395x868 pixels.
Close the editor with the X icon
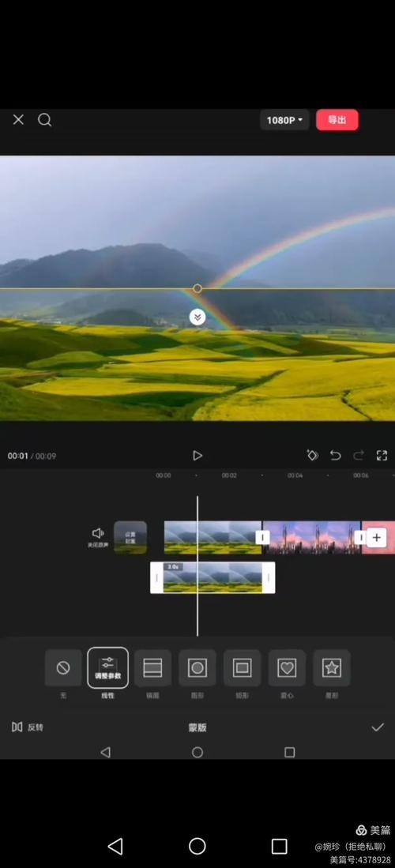pos(18,119)
